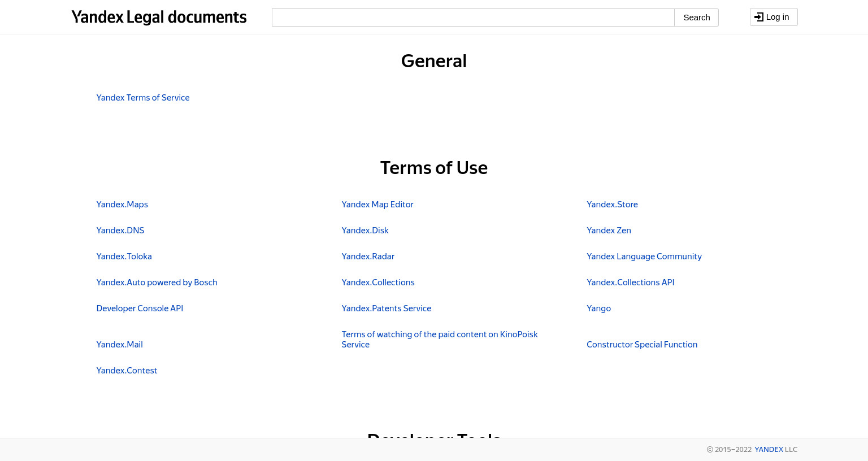Open Yandex.Patents Service link

click(x=387, y=308)
